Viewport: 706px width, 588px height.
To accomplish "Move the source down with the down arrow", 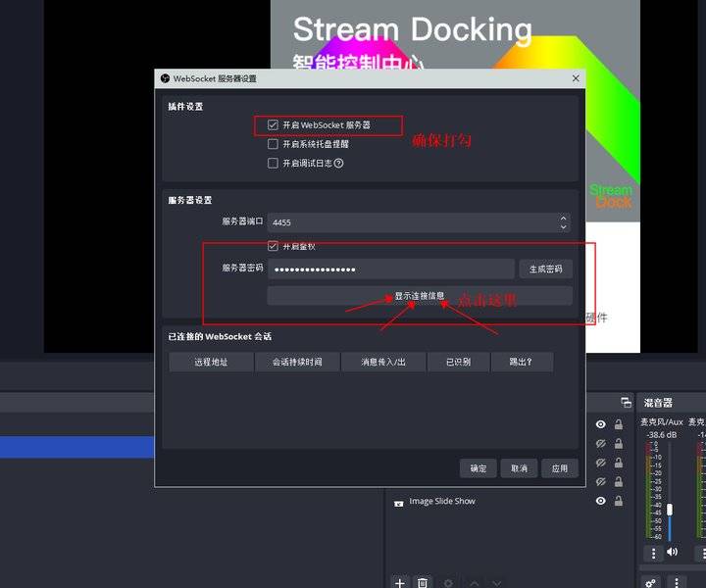I will pyautogui.click(x=496, y=583).
